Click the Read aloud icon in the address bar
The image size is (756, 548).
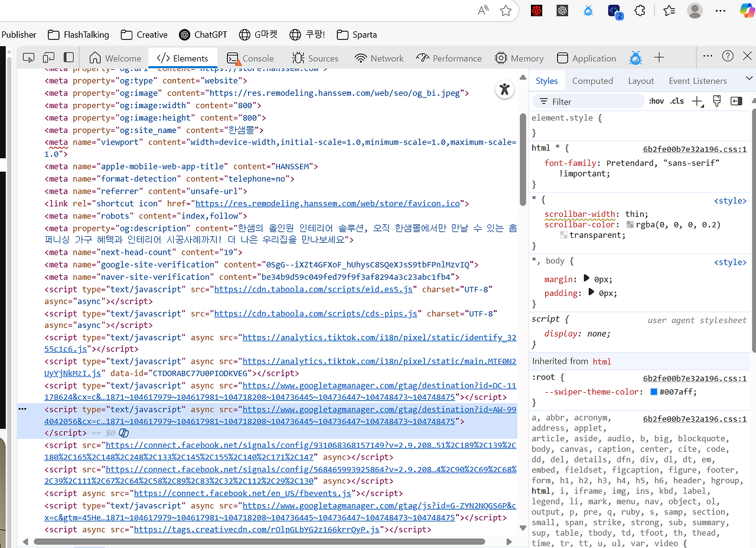[483, 11]
